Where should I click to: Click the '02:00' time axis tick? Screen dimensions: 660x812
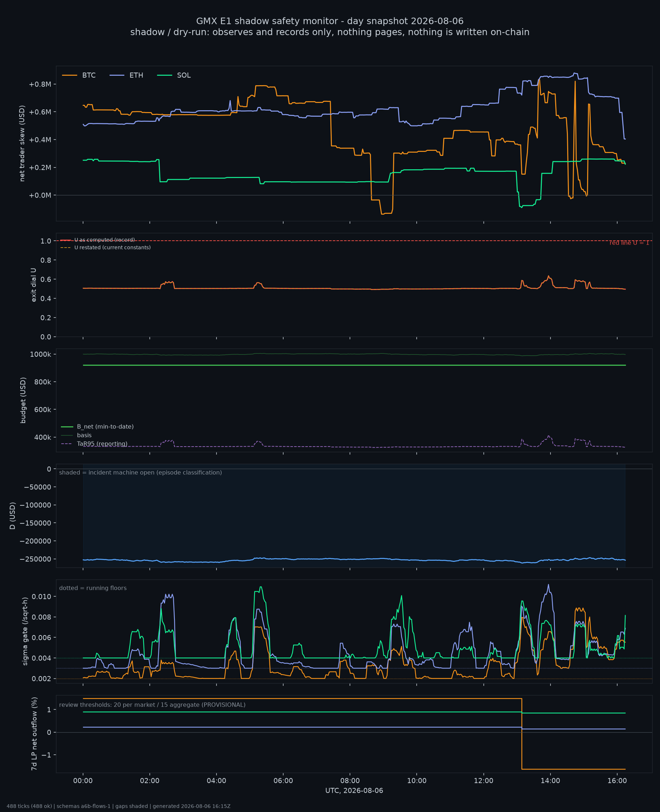[150, 781]
